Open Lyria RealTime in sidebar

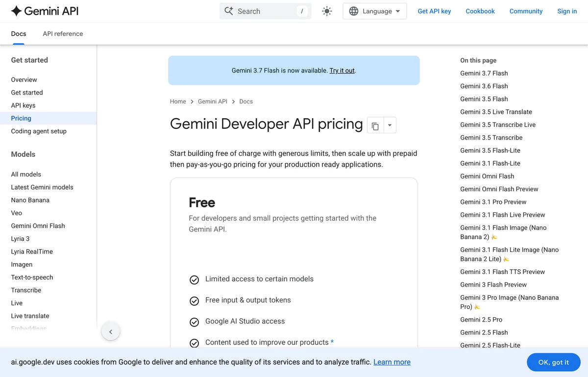click(32, 251)
